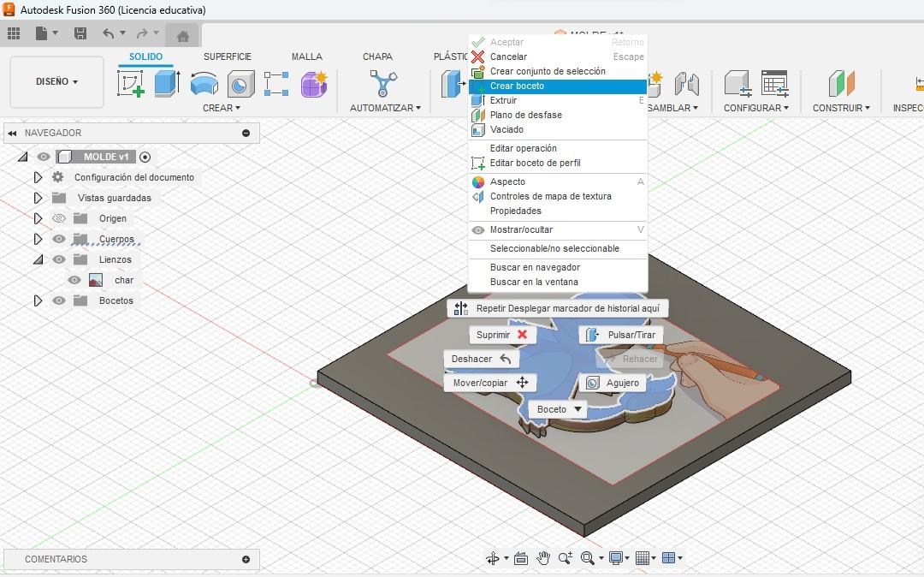Show the hidden Origen folder
The image size is (924, 577).
[59, 218]
